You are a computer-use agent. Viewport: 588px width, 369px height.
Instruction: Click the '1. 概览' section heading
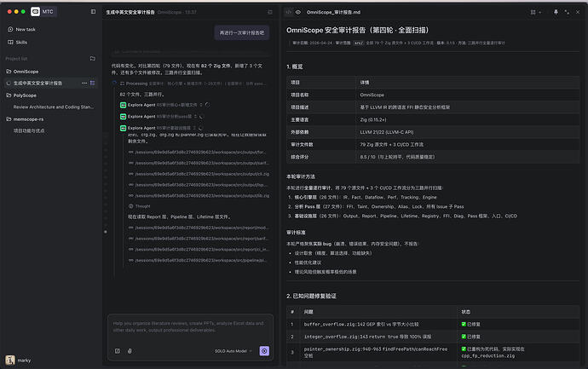(x=295, y=66)
